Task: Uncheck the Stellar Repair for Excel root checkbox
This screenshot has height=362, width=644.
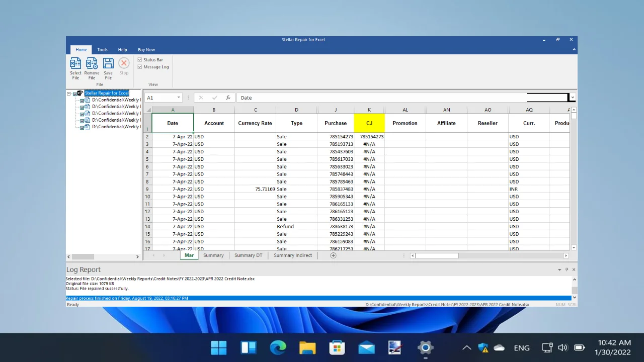Action: [75, 94]
